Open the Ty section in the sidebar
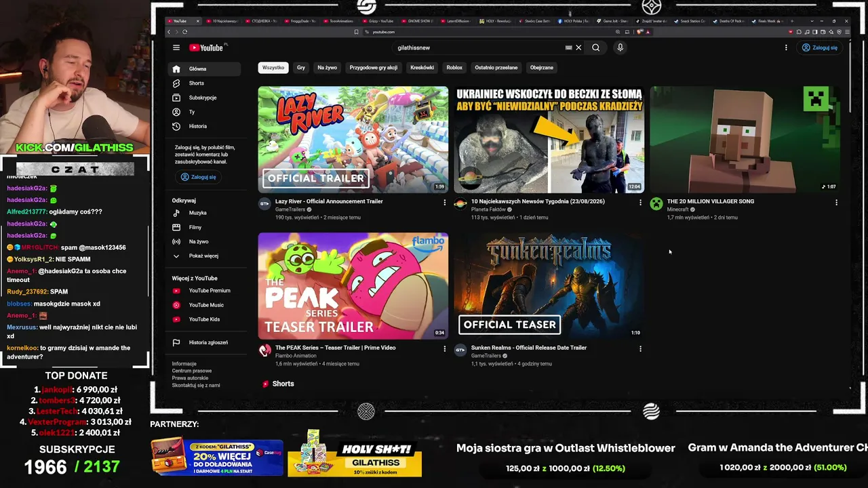Screen dimensions: 868x488 203,112
